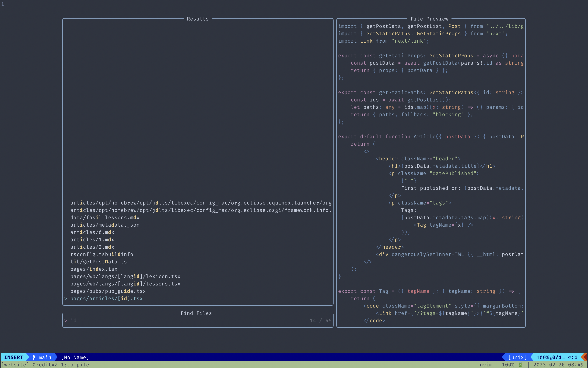Click the import Link from next/link line

point(384,41)
